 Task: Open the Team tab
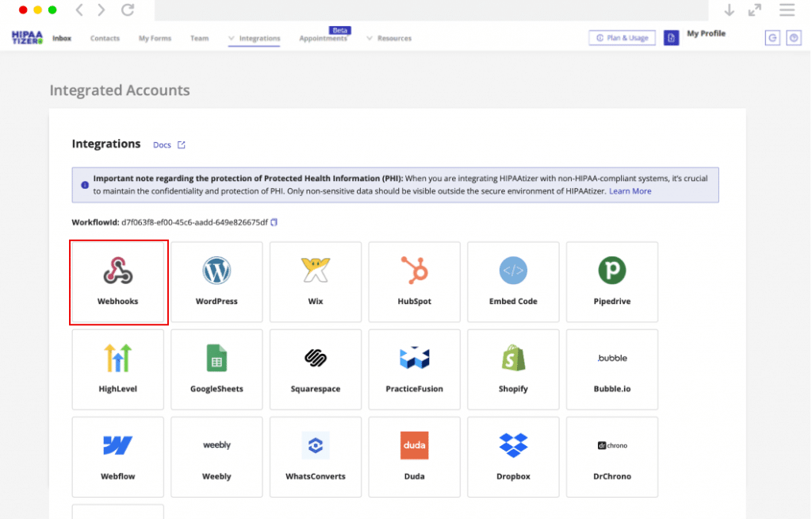pyautogui.click(x=199, y=38)
